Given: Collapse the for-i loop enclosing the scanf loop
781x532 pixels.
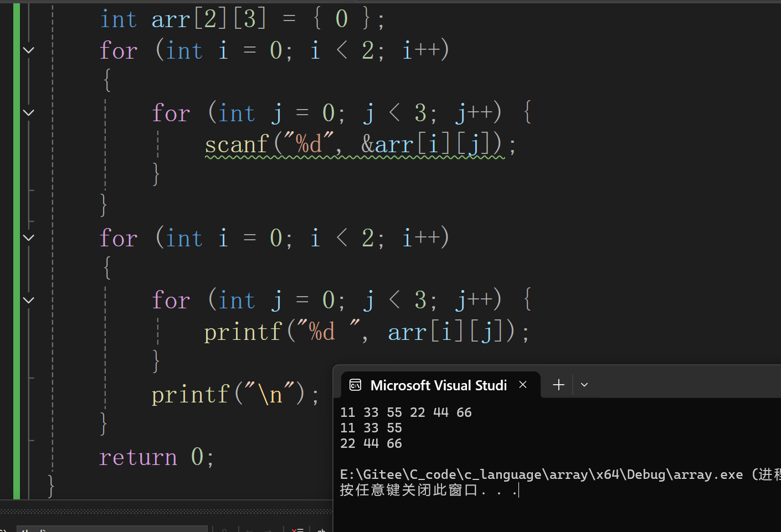Looking at the screenshot, I should click(x=29, y=50).
